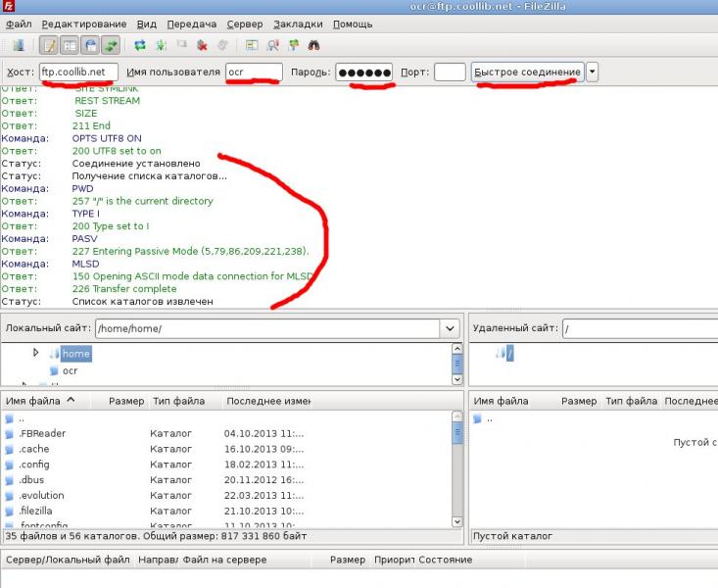Click the disconnect from server icon
This screenshot has height=588, width=718.
[202, 45]
